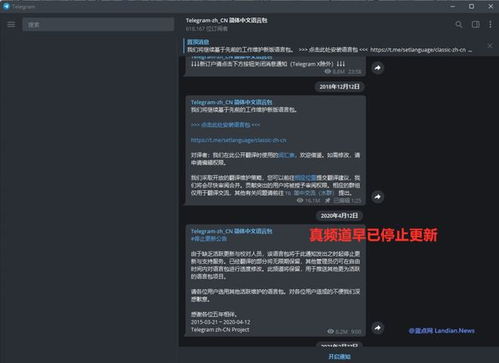The image size is (499, 363).
Task: Open the three-dot more options menu
Action: (x=490, y=25)
